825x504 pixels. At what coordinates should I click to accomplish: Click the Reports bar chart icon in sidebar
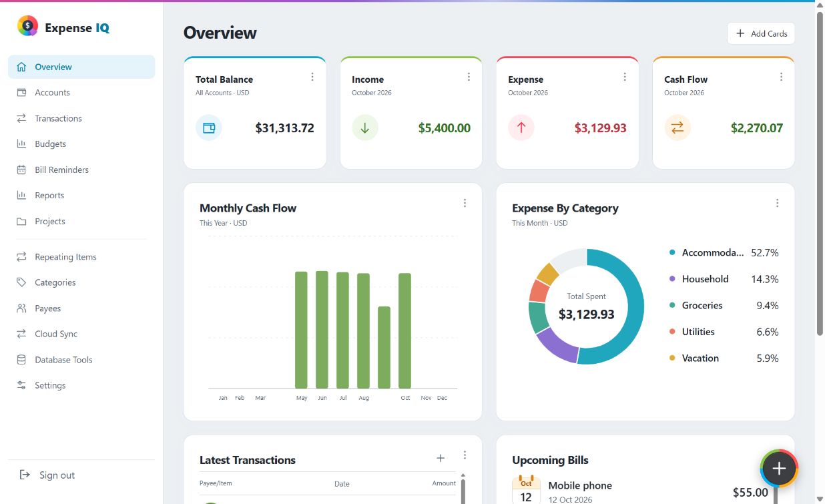click(x=21, y=196)
